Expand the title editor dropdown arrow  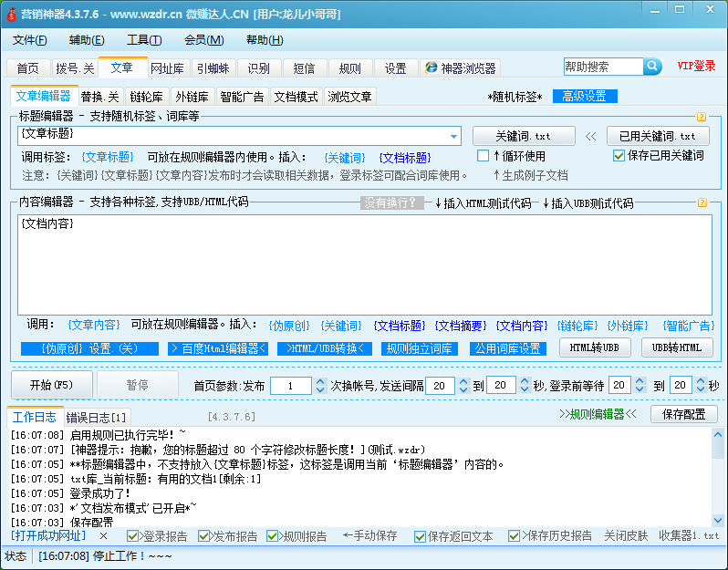454,136
